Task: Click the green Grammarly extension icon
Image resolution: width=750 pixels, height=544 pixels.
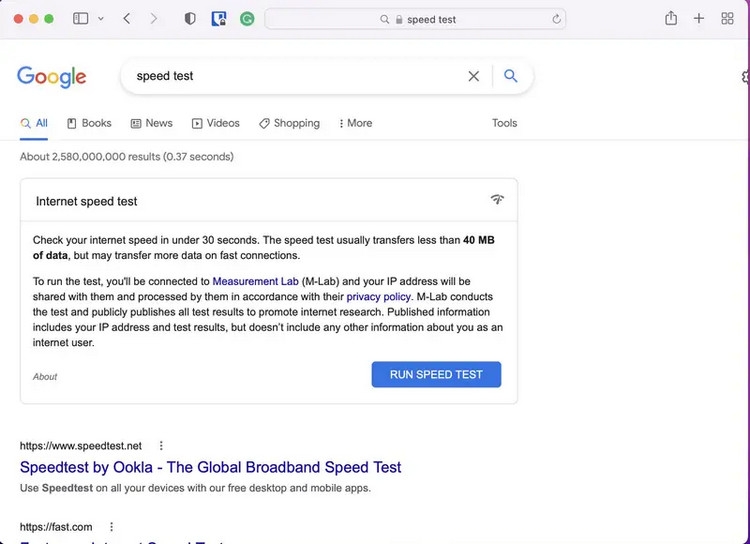Action: pos(247,19)
